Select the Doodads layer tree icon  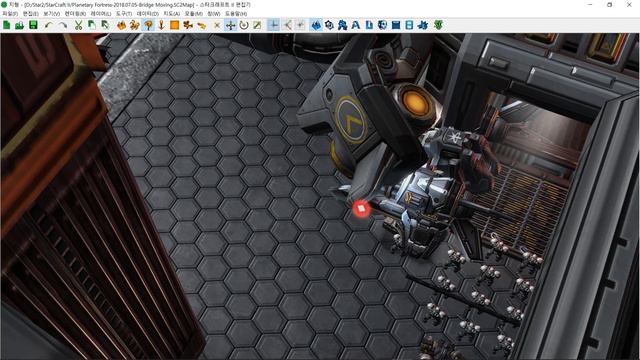pos(148,25)
